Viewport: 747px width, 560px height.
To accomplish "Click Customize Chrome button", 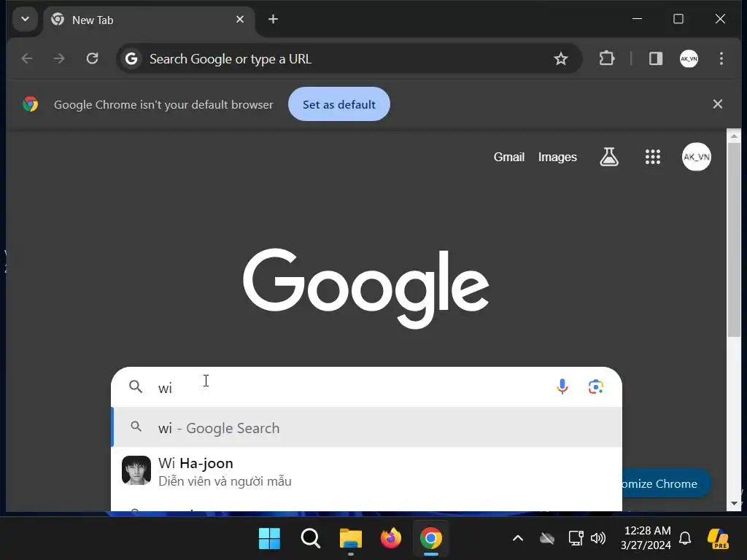I will click(666, 483).
